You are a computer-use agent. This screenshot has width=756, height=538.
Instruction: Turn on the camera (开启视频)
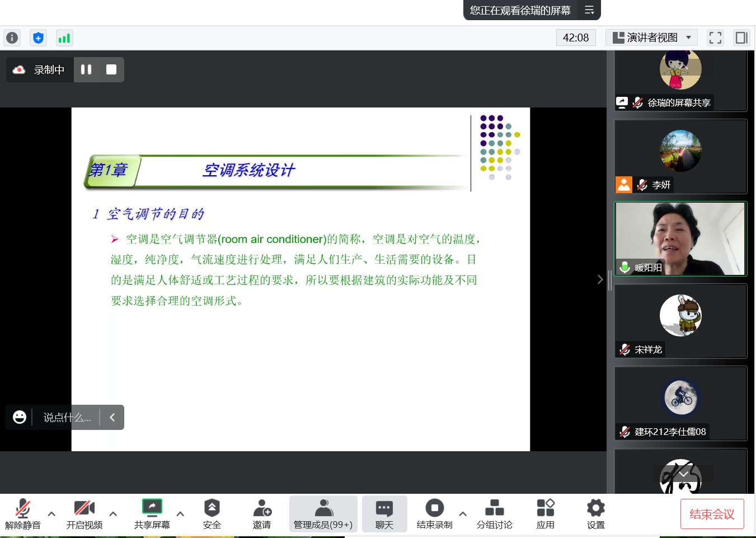(84, 514)
